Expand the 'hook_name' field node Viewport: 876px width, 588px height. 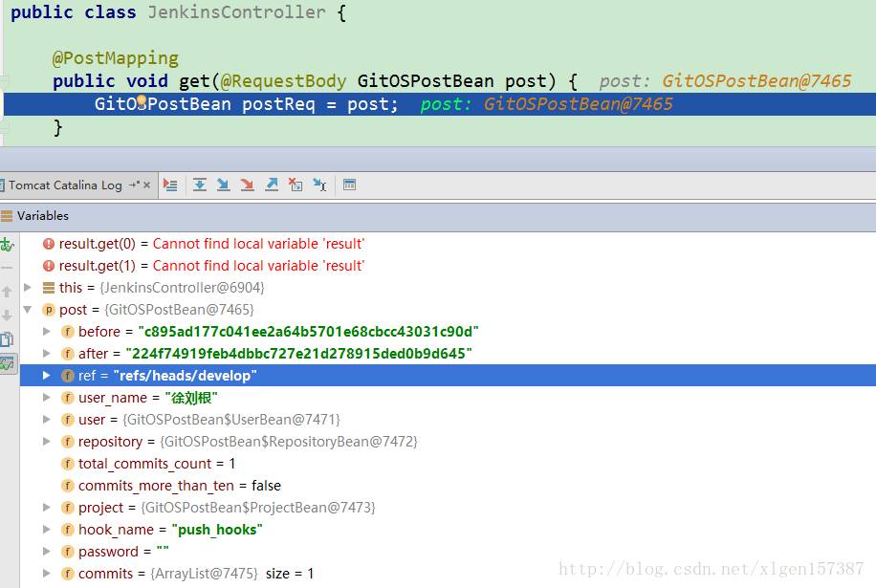point(47,530)
